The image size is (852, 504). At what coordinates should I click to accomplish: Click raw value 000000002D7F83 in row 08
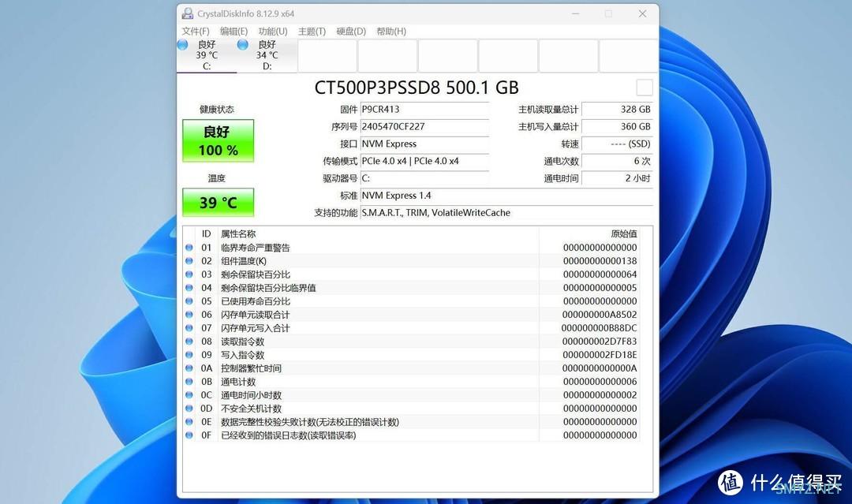click(600, 342)
